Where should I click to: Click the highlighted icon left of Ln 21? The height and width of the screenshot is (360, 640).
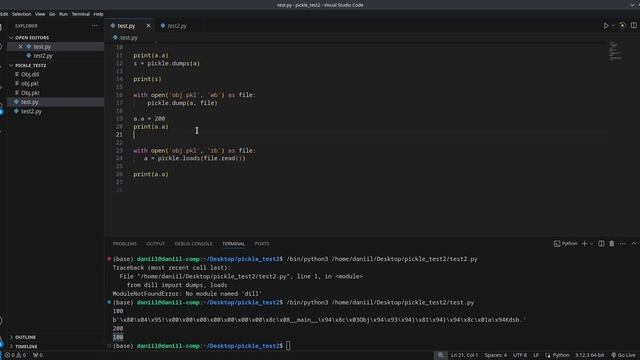(x=440, y=355)
